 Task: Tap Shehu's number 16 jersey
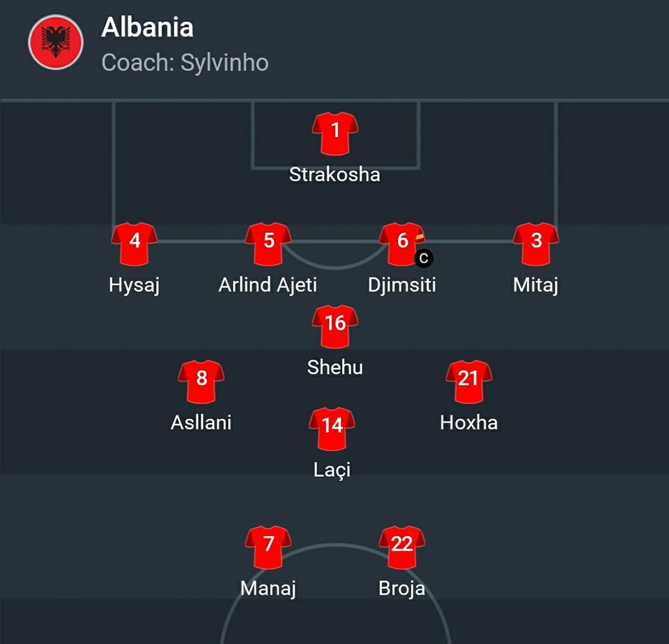335,326
